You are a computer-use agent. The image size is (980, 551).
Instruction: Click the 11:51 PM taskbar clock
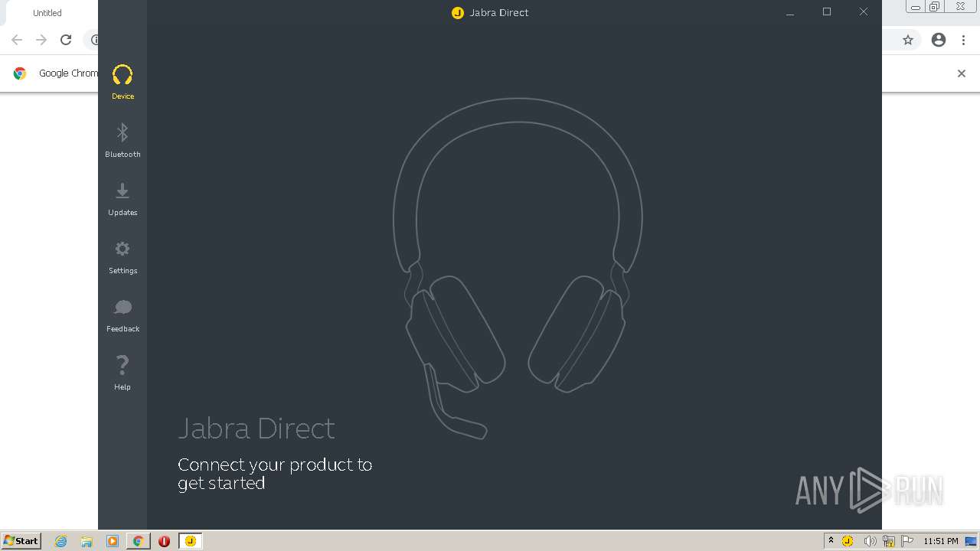(941, 541)
